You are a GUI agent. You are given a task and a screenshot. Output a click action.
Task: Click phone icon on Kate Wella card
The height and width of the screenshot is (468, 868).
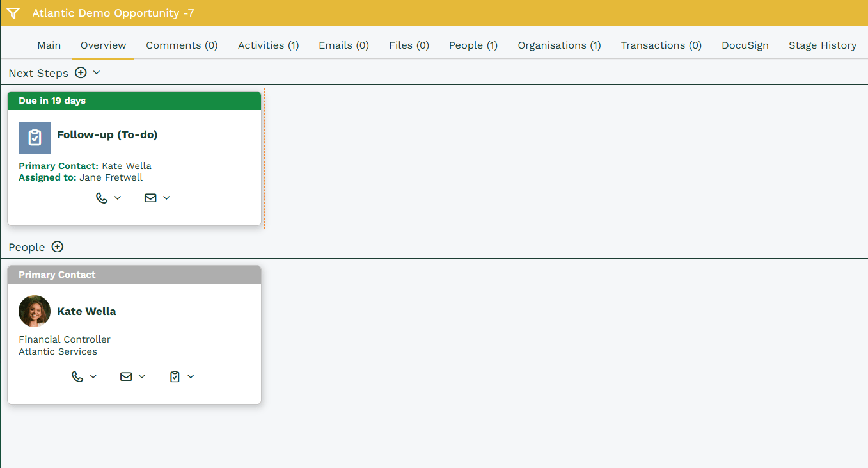pos(77,376)
